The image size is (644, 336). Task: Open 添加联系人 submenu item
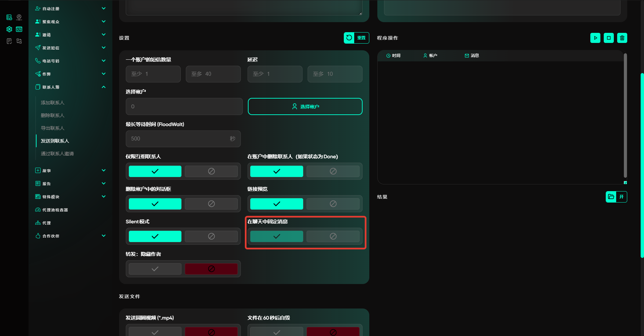click(x=53, y=103)
